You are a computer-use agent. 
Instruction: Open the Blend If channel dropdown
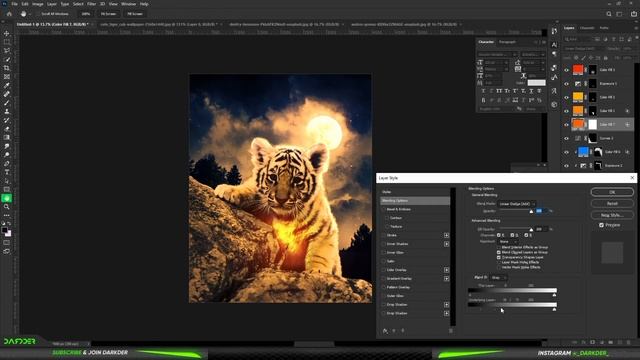point(498,278)
